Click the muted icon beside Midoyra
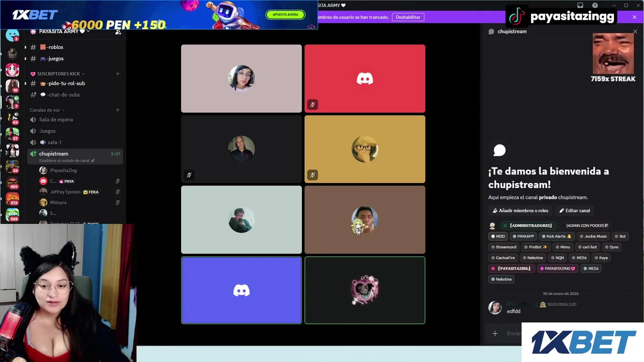 (118, 203)
